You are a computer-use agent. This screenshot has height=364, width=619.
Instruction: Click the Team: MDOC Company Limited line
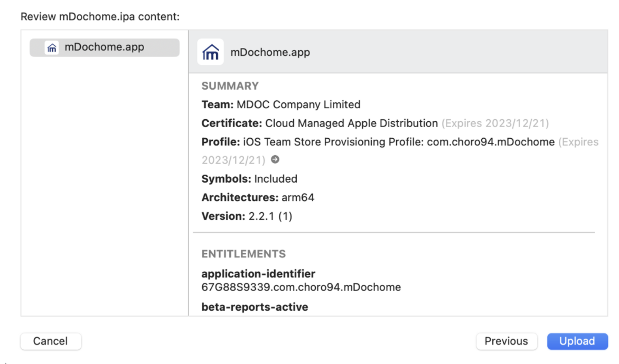(x=281, y=104)
